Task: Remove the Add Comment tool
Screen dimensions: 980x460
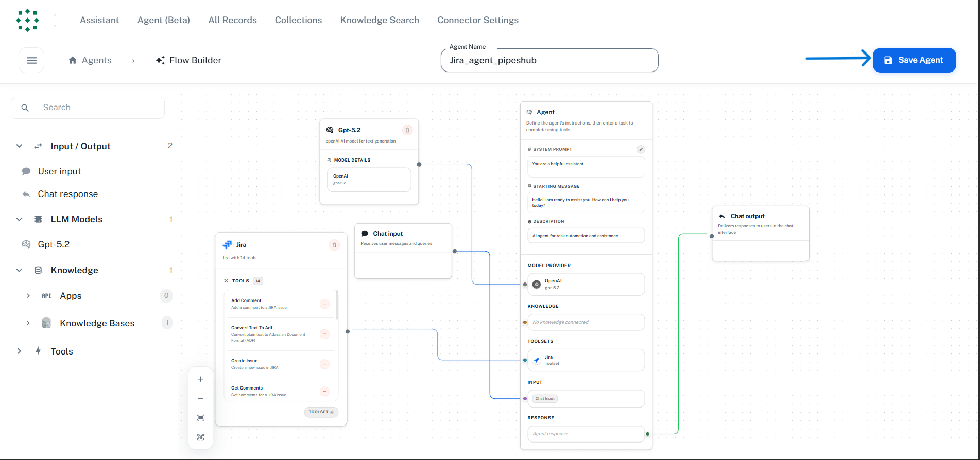Action: click(x=324, y=304)
